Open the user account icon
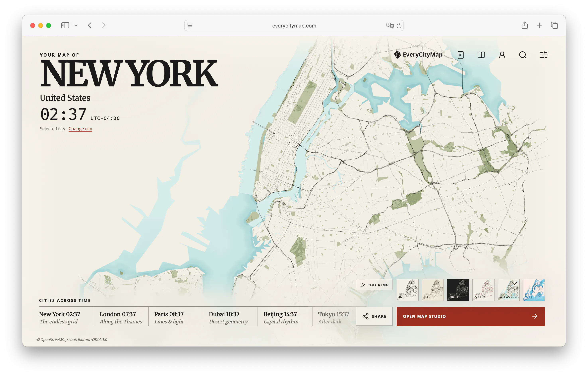Screen dimensions: 588x376 502,55
